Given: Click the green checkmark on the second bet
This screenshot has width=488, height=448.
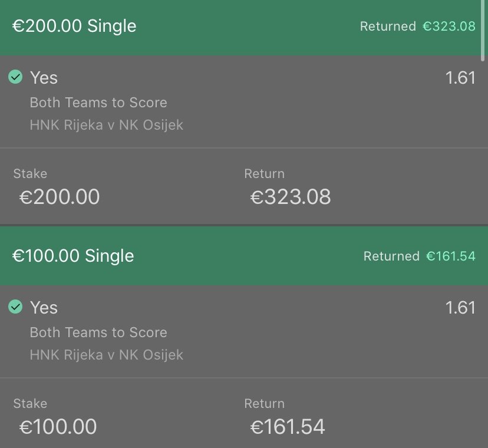Looking at the screenshot, I should (15, 307).
